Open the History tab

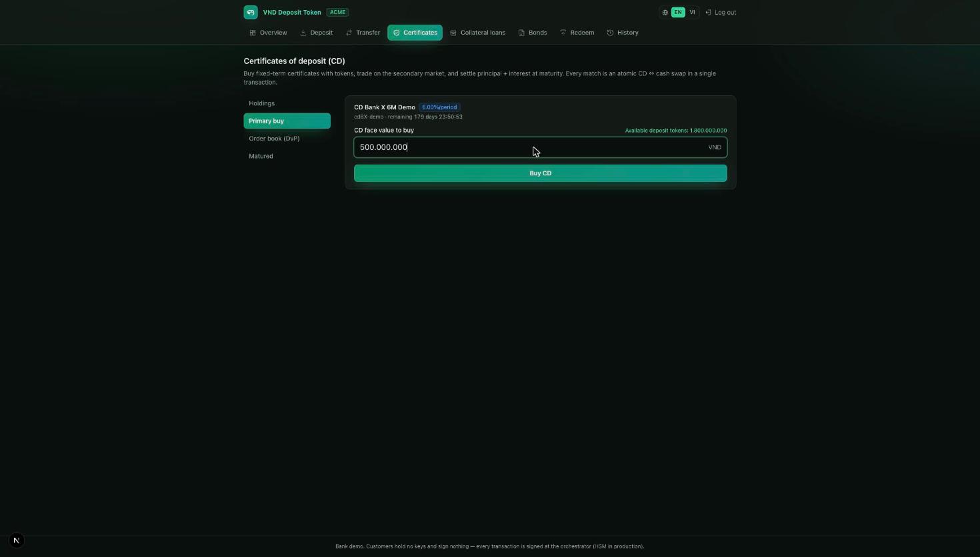[623, 33]
